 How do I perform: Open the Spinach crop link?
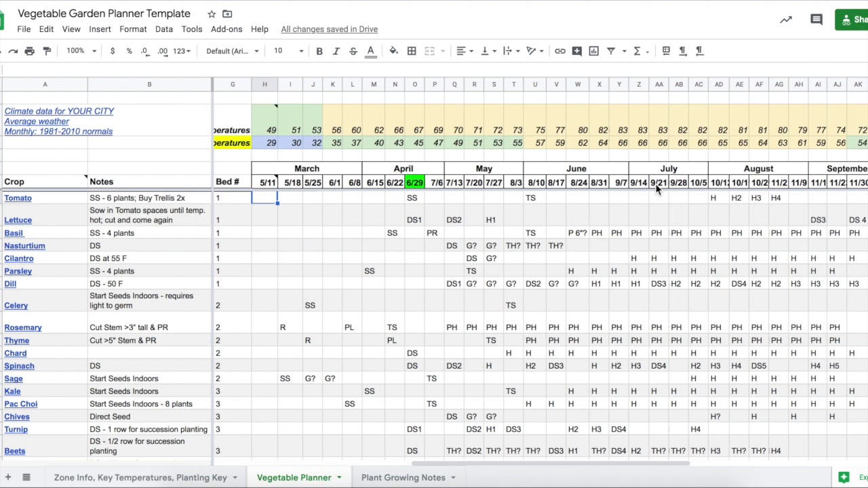[19, 366]
